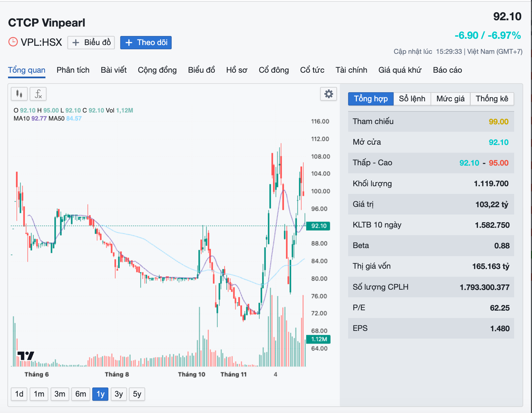Set chart range to 3m
Viewport: 532px width, 413px height.
pyautogui.click(x=60, y=394)
